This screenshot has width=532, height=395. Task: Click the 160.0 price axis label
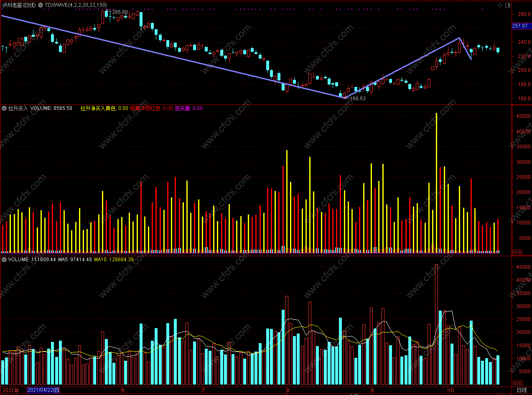click(x=524, y=99)
